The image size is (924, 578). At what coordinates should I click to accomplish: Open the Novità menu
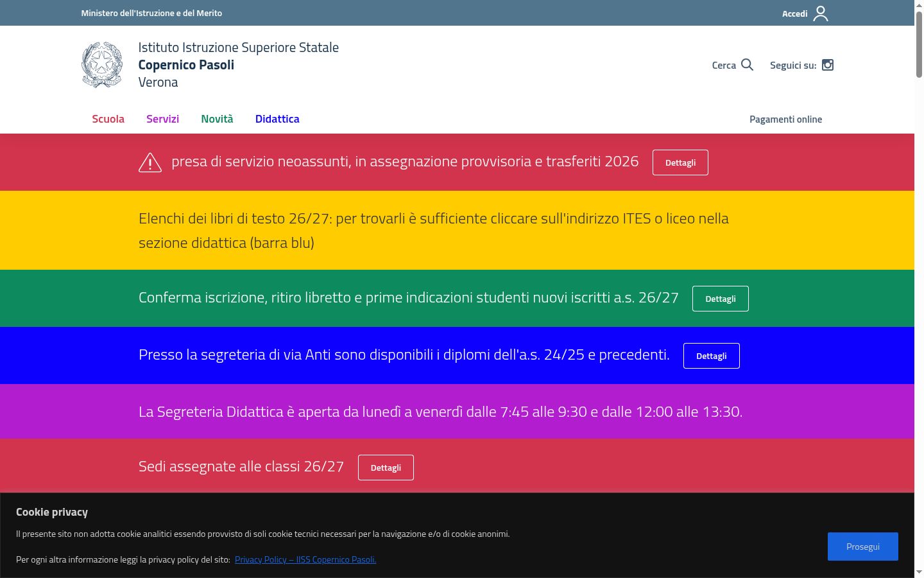tap(217, 119)
